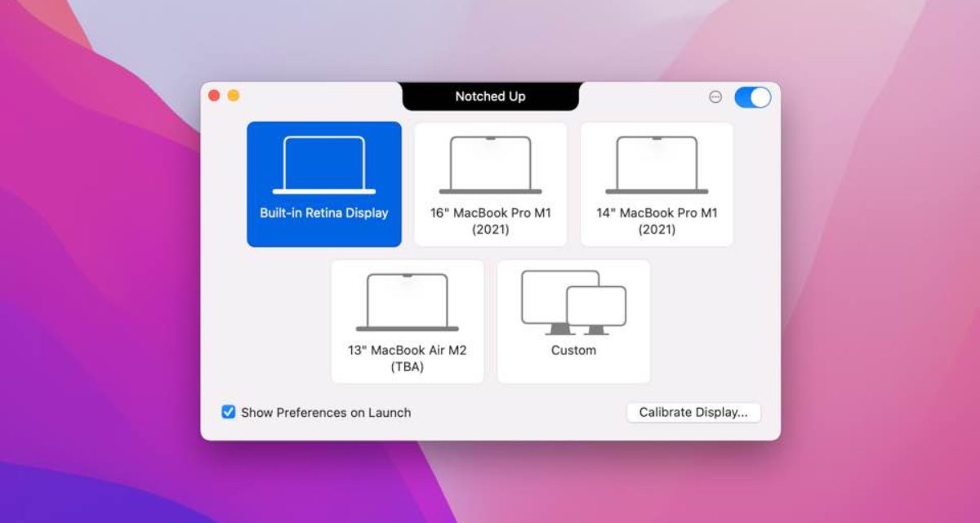
Task: Click the "14" MacBook Pro M1 (2021)" label
Action: pos(657,221)
